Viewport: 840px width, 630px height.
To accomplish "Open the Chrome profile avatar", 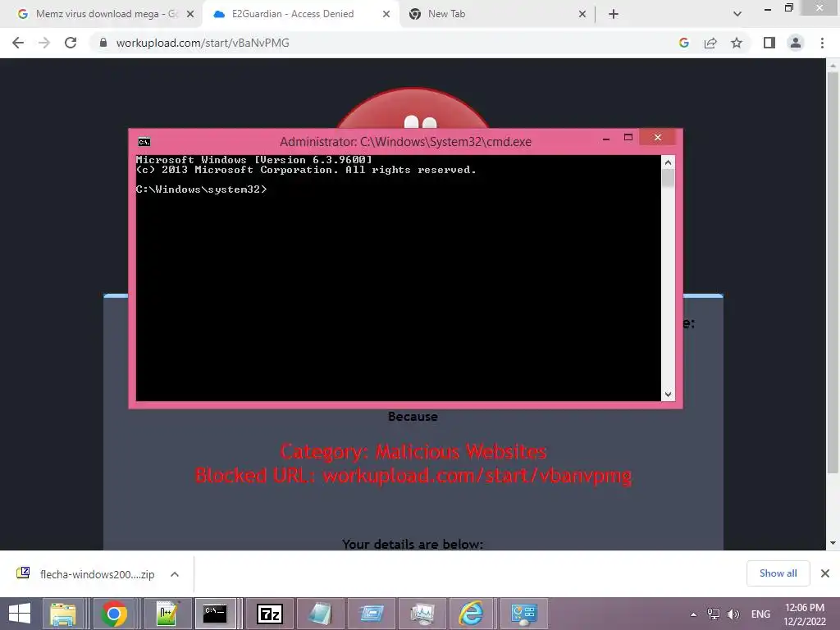I will (x=796, y=43).
